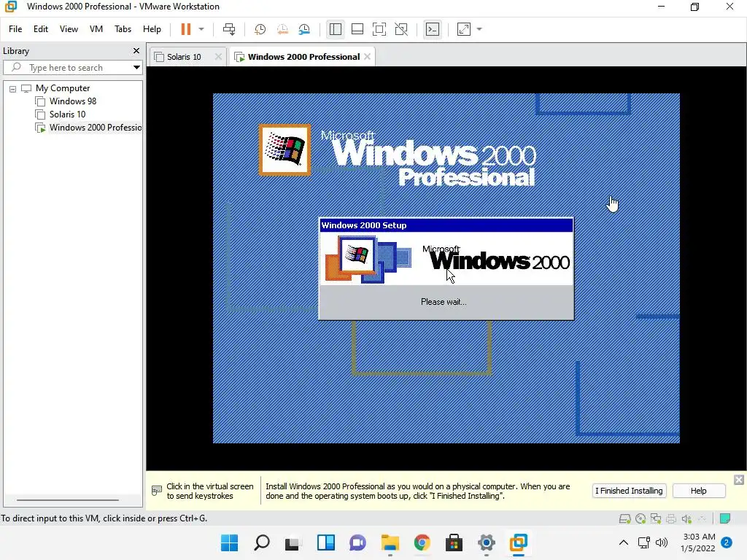Enter full screen mode
The width and height of the screenshot is (747, 560).
[x=379, y=29]
